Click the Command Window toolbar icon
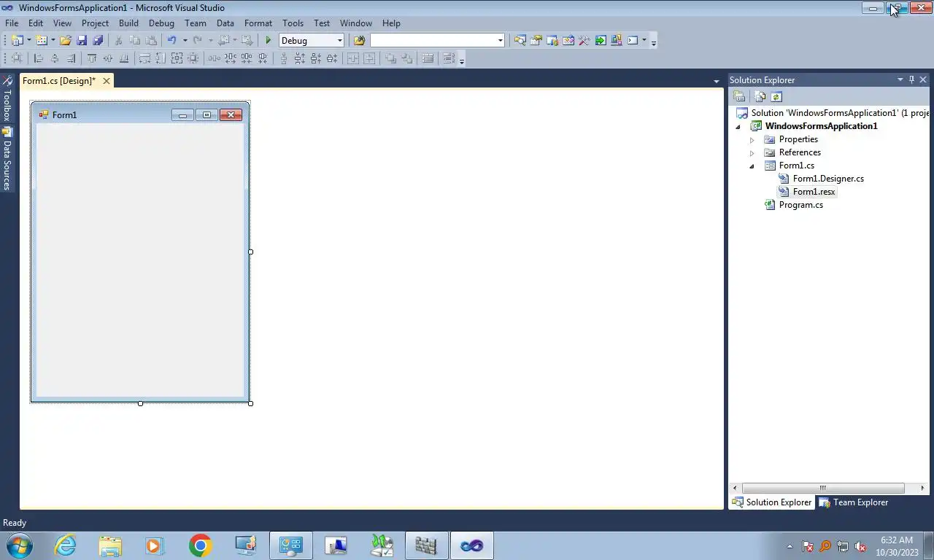 click(633, 41)
